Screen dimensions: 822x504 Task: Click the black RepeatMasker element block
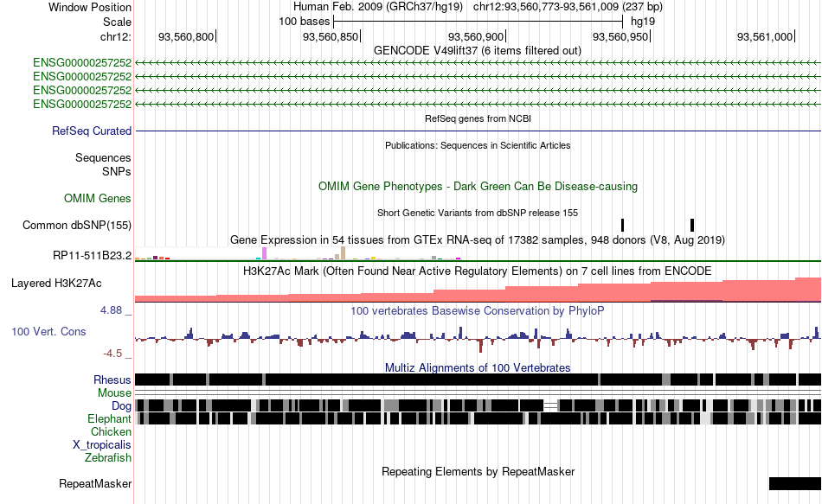click(794, 483)
